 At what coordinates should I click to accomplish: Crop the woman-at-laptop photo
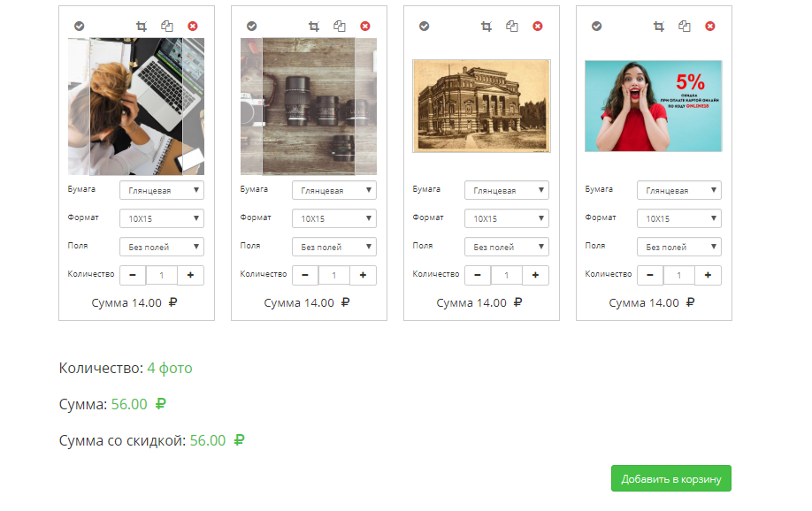click(142, 27)
